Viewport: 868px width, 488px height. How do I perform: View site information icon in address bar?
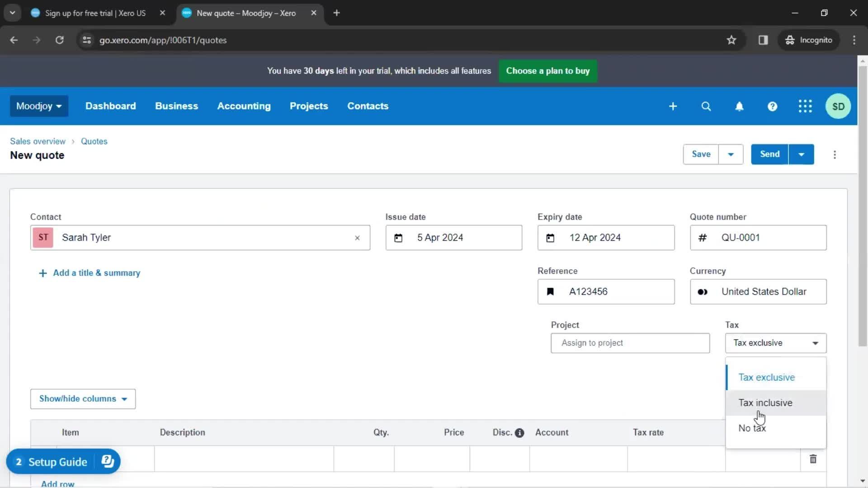87,40
